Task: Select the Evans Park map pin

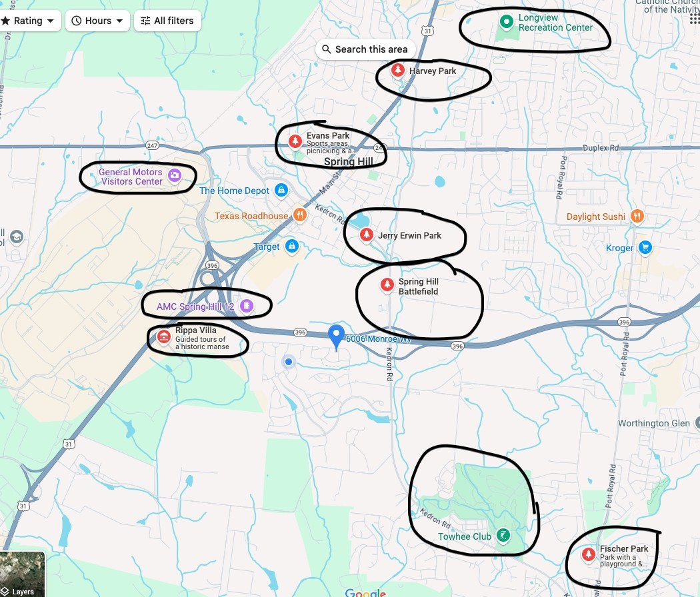Action: point(295,141)
